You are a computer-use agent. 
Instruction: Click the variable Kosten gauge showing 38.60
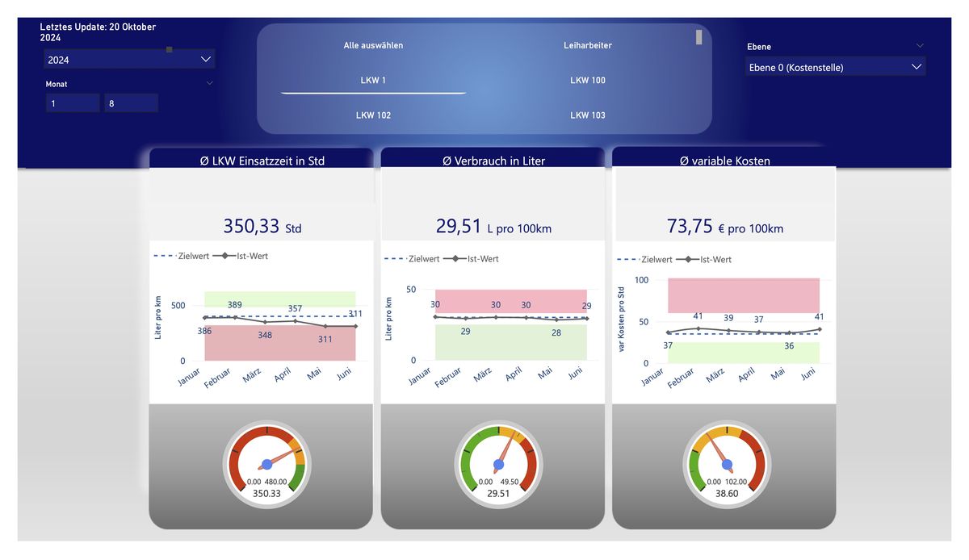(x=727, y=463)
